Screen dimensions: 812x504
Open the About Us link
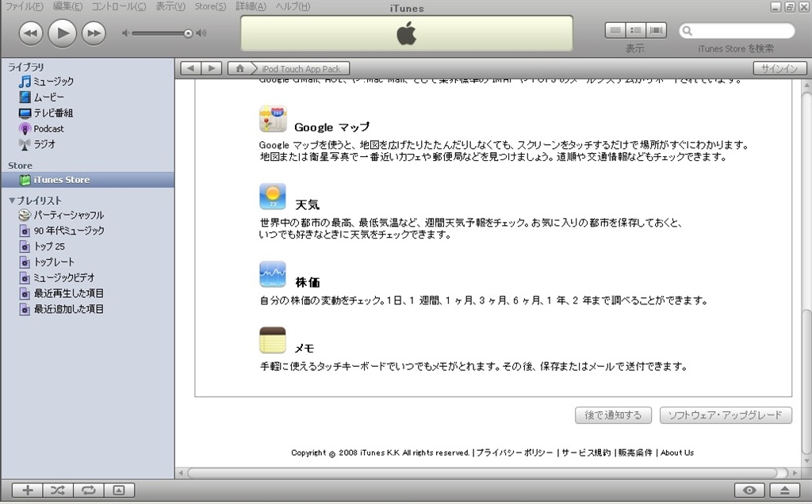tap(677, 452)
